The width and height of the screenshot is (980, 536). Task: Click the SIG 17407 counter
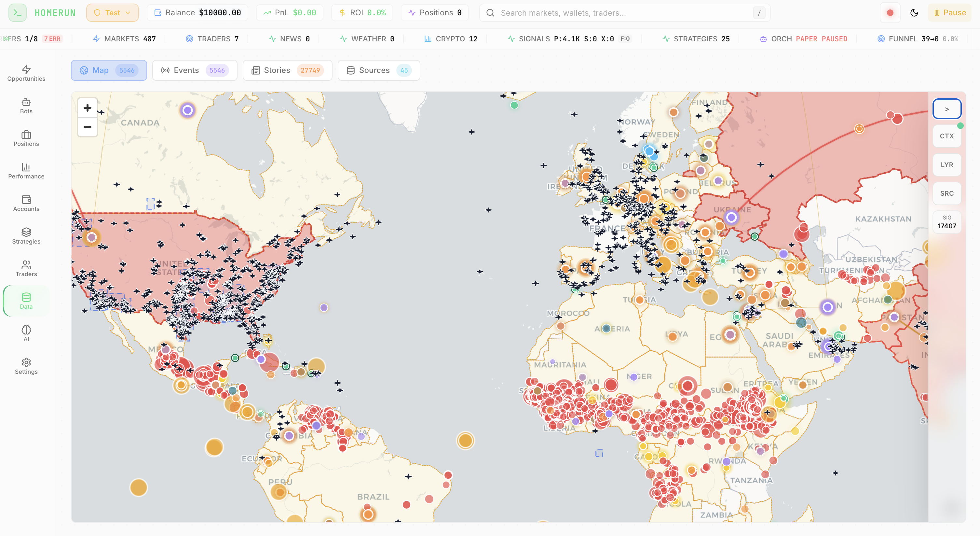click(946, 222)
